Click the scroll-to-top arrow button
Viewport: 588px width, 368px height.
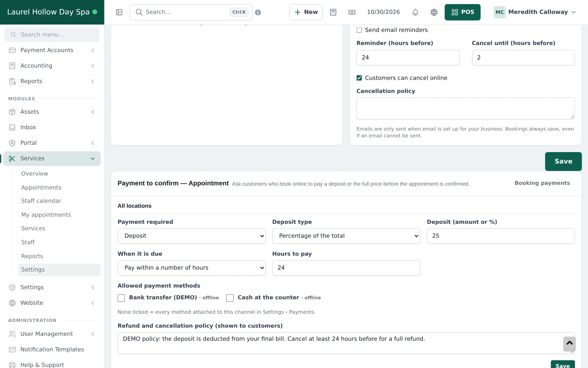pyautogui.click(x=569, y=344)
